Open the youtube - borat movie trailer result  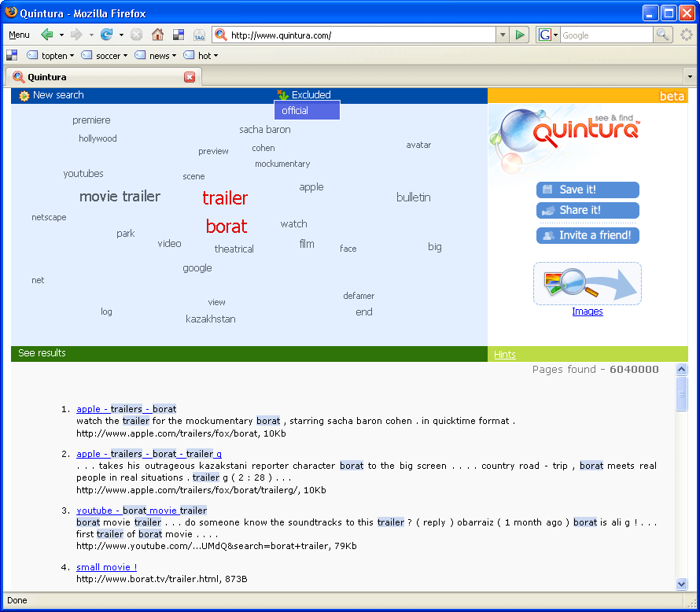click(x=142, y=511)
